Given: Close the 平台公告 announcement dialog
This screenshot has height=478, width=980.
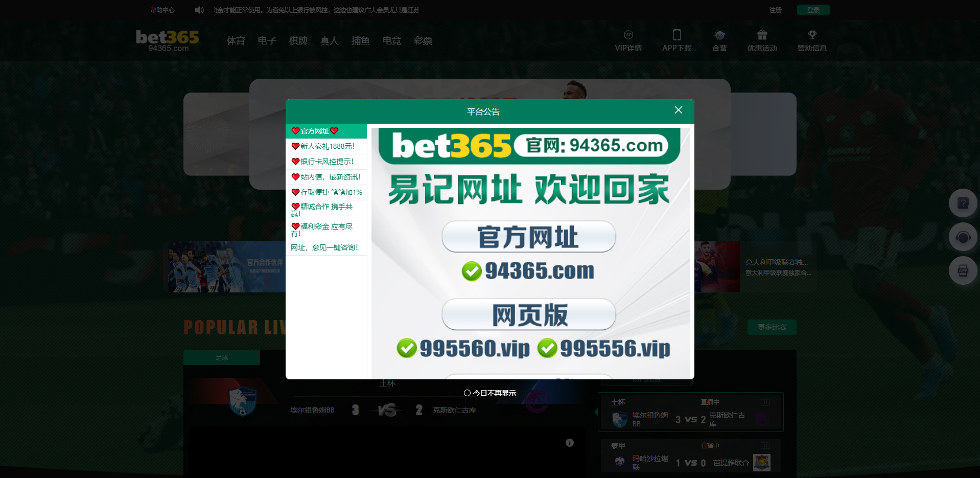Looking at the screenshot, I should (x=679, y=110).
